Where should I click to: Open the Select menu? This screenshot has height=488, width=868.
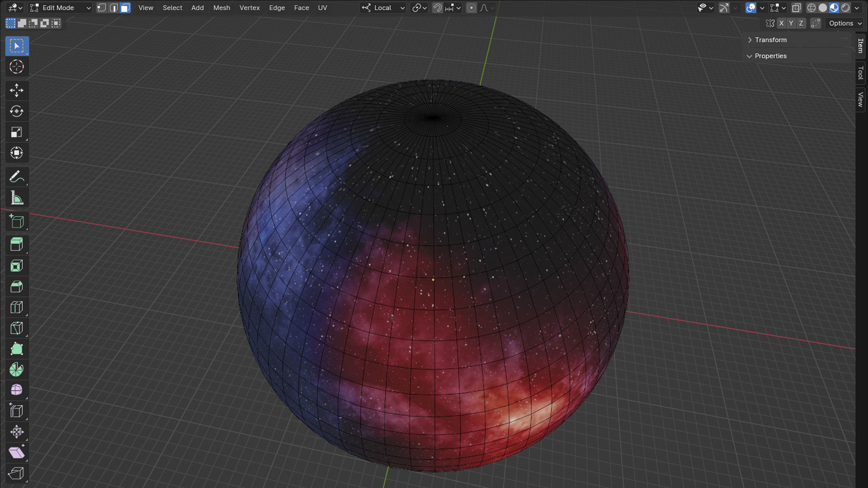coord(172,8)
